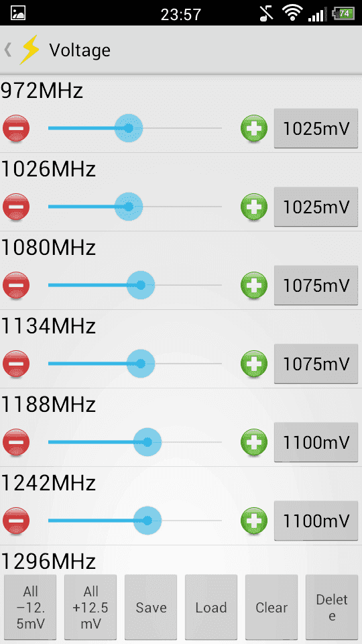Save the current voltage profile
Image resolution: width=362 pixels, height=644 pixels.
pyautogui.click(x=151, y=608)
